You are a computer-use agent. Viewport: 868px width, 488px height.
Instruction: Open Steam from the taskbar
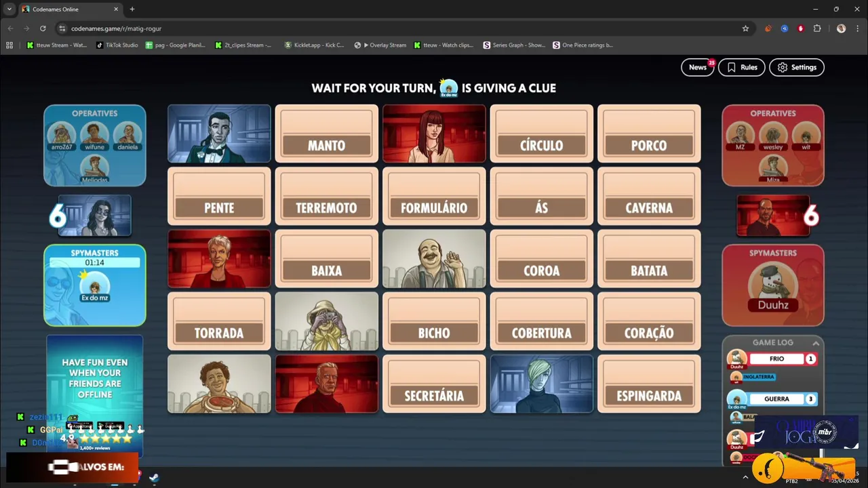[154, 477]
